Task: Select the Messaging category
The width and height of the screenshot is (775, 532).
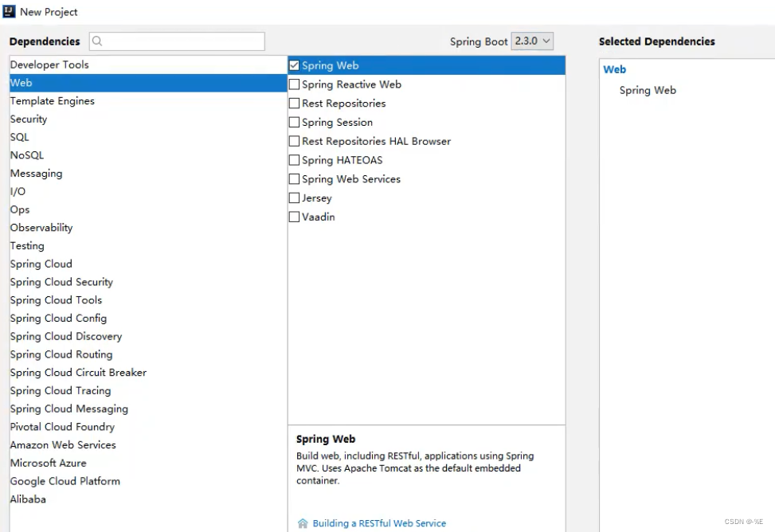Action: click(x=148, y=174)
